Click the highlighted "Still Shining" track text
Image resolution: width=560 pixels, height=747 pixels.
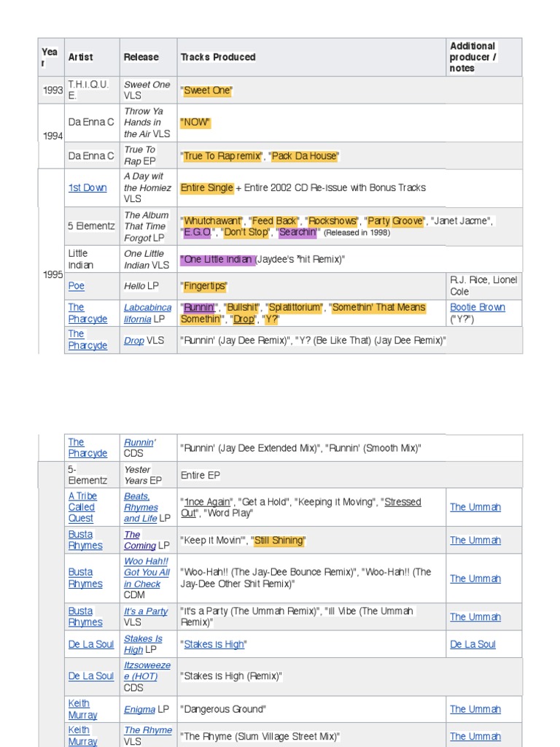279,541
